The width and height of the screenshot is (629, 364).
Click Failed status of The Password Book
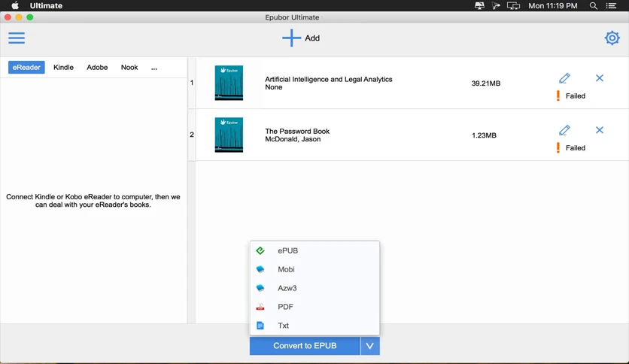[x=576, y=148]
